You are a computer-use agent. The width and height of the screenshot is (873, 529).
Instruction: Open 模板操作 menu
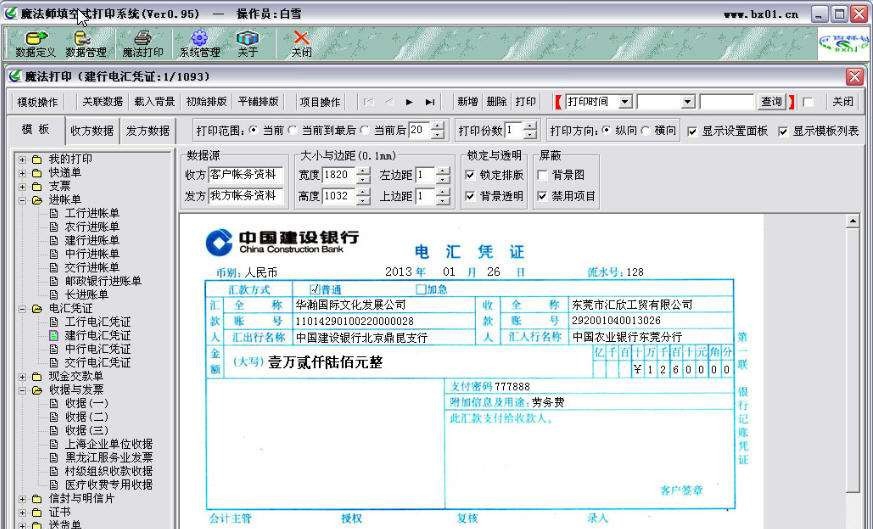click(x=37, y=102)
